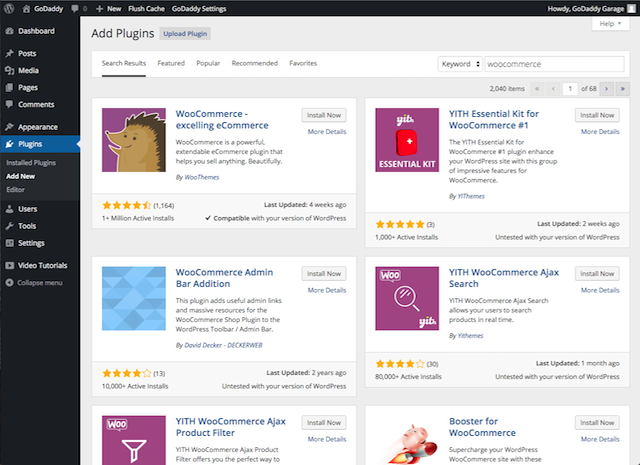Viewport: 640px width, 465px height.
Task: Click the Tools wrench icon in the sidebar
Action: click(x=9, y=226)
